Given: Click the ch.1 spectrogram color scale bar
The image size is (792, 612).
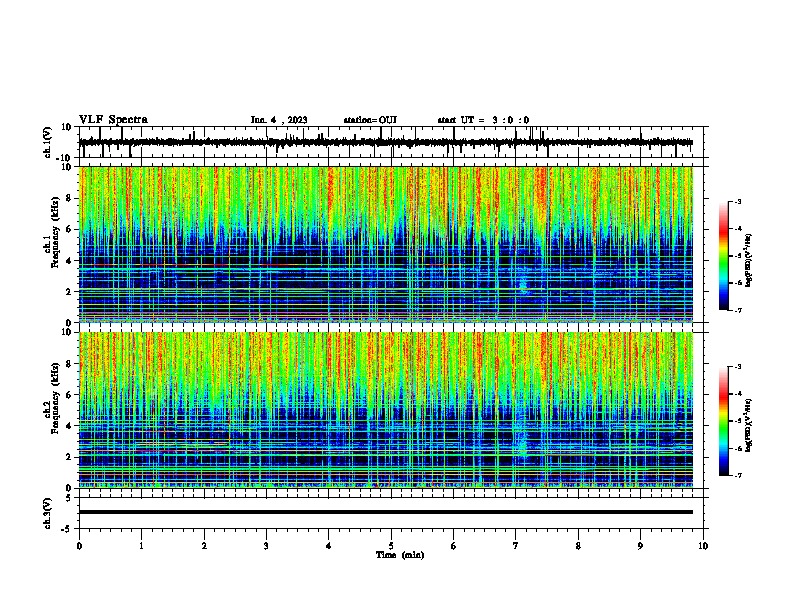Looking at the screenshot, I should (724, 256).
